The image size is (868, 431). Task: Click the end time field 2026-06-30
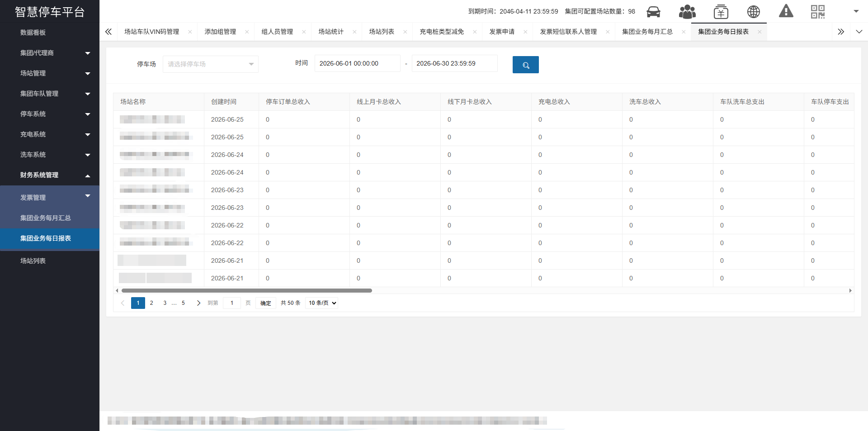(454, 63)
